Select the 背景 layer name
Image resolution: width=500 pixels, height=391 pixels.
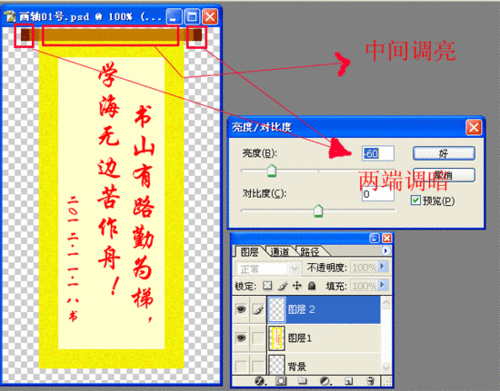point(297,367)
